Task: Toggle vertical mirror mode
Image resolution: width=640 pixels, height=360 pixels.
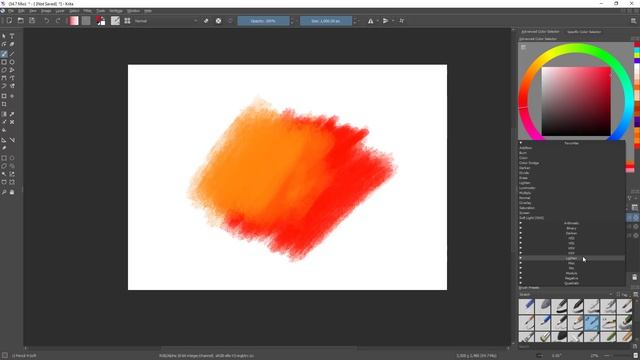Action: [386, 20]
